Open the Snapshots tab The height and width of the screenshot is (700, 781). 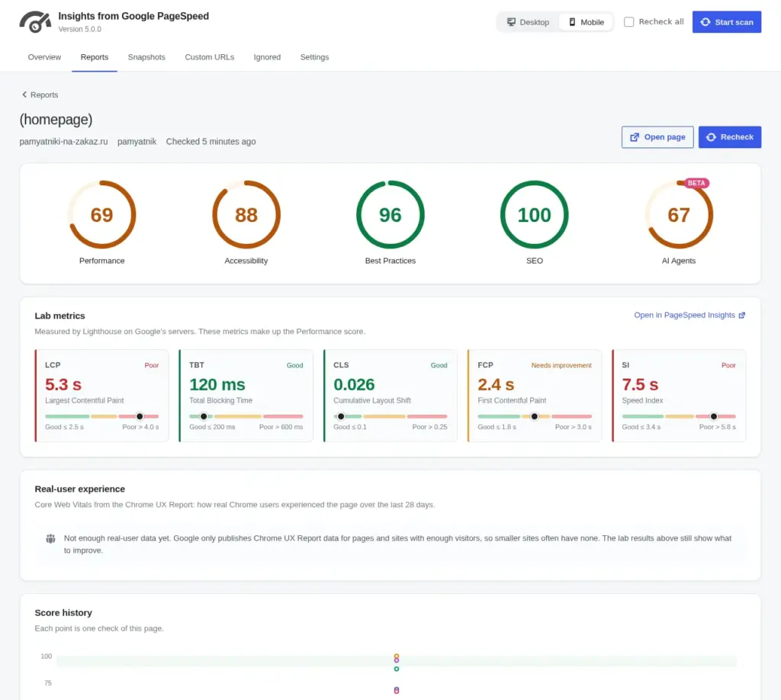click(146, 57)
